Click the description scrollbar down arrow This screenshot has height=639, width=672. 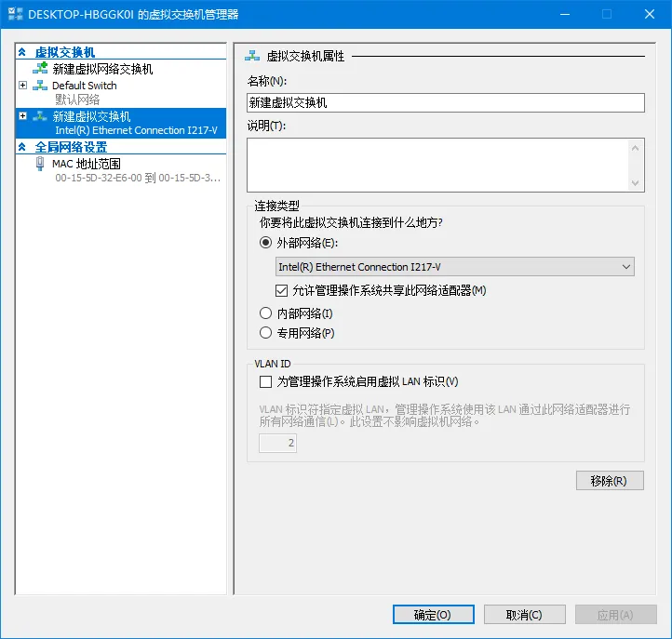[635, 183]
